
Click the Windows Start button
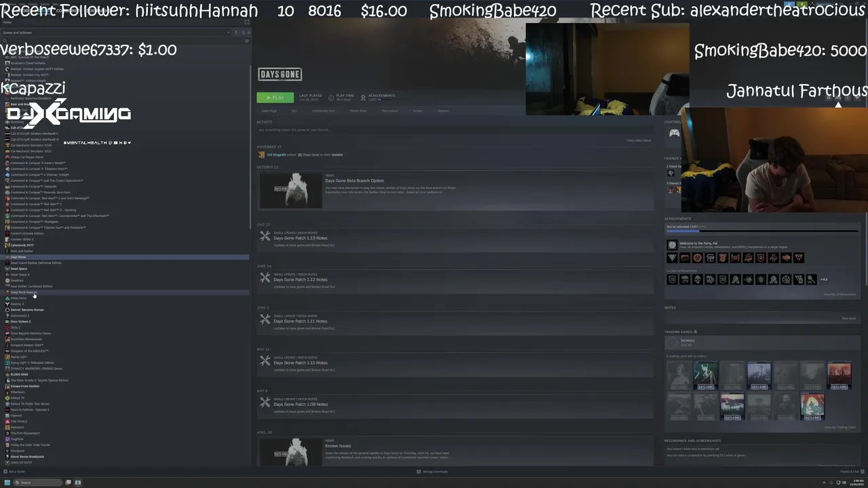click(x=7, y=483)
